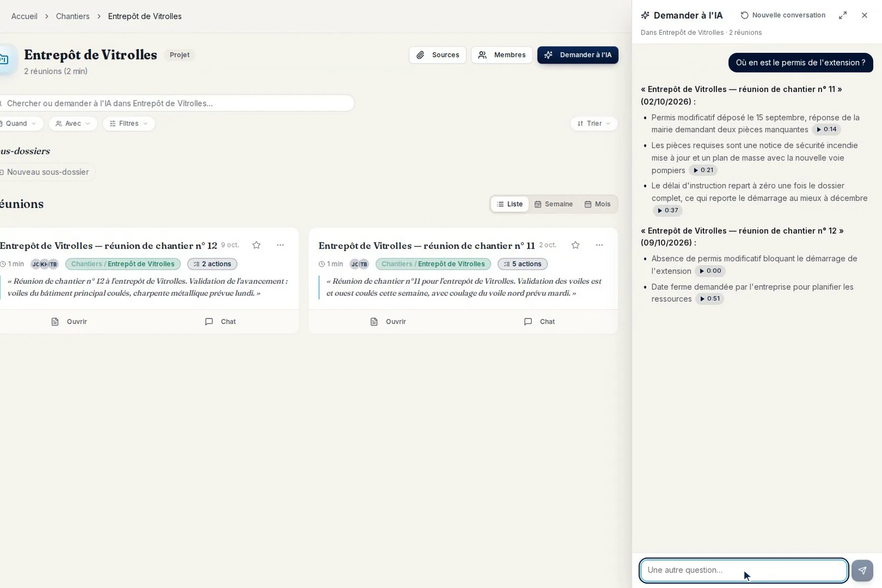Image resolution: width=882 pixels, height=588 pixels.
Task: Play timestamp 0:37 citation
Action: click(667, 211)
